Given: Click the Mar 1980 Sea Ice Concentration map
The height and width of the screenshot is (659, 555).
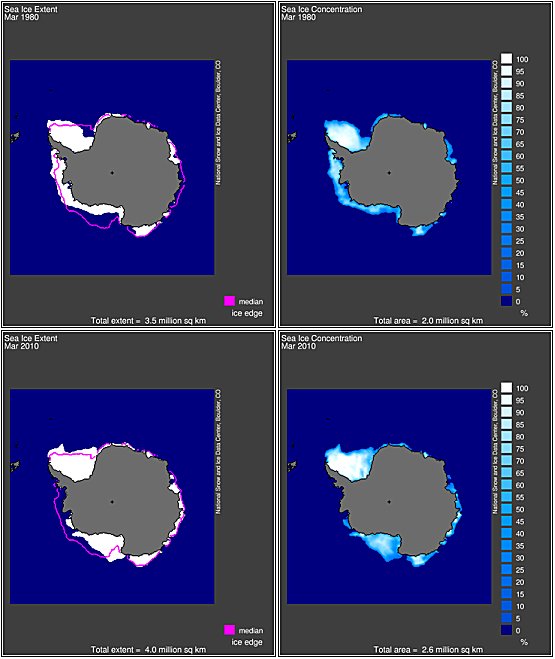Looking at the screenshot, I should tap(389, 167).
